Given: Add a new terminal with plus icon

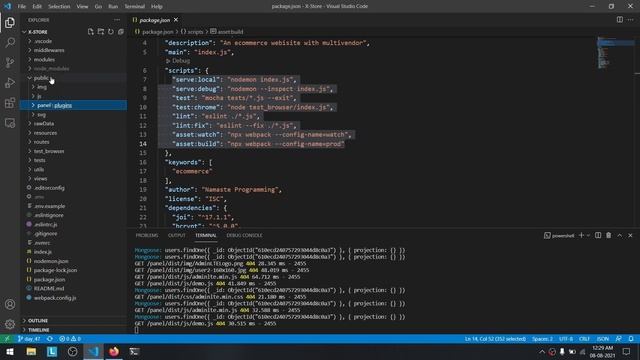Looking at the screenshot, I should pos(581,236).
